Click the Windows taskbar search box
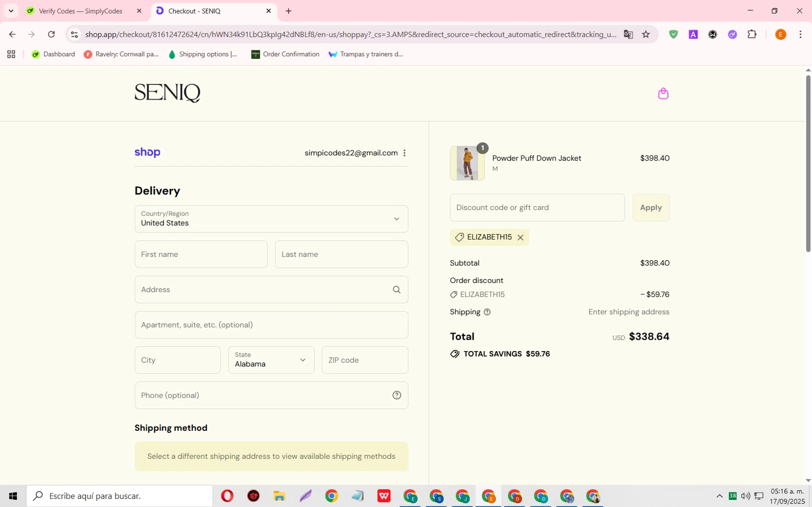Viewport: 812px width, 507px height. (120, 496)
